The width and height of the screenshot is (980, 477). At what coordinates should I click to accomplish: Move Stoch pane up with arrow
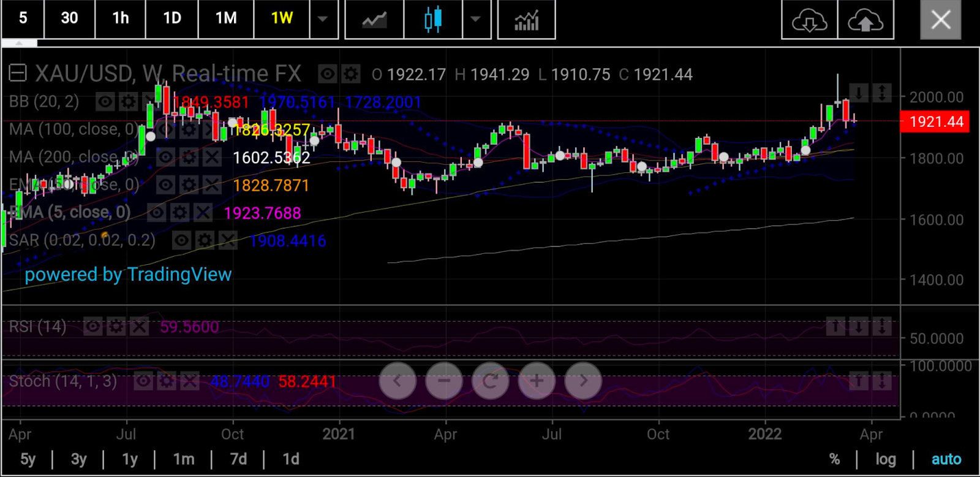click(x=859, y=382)
